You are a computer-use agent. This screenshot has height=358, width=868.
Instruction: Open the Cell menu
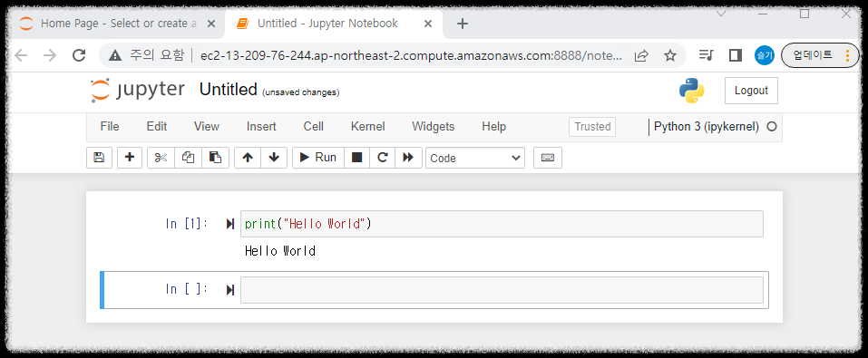click(313, 127)
